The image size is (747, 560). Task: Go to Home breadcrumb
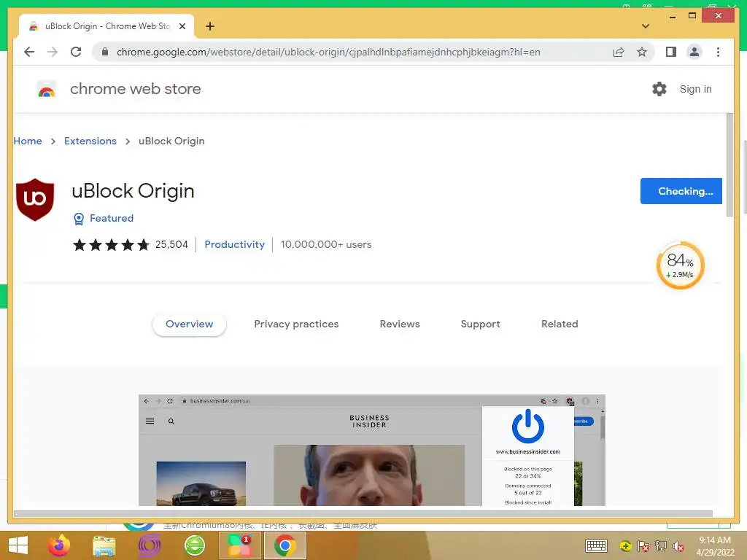[28, 141]
